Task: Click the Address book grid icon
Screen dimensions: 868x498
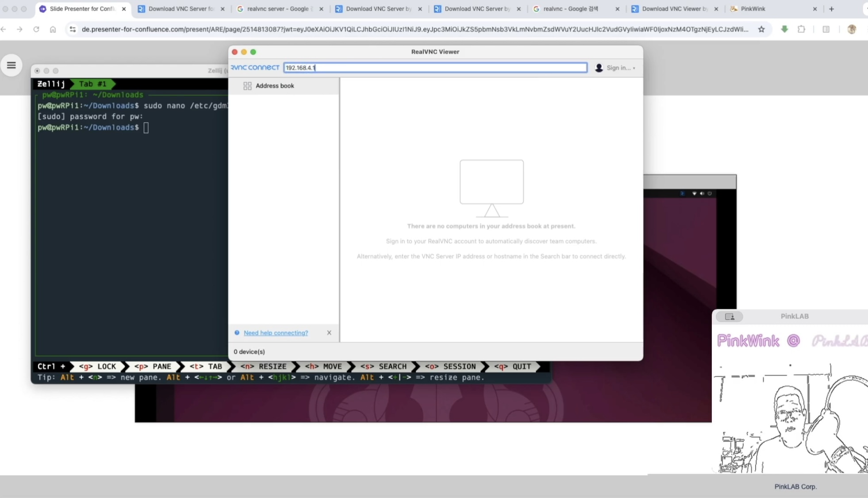Action: tap(247, 86)
